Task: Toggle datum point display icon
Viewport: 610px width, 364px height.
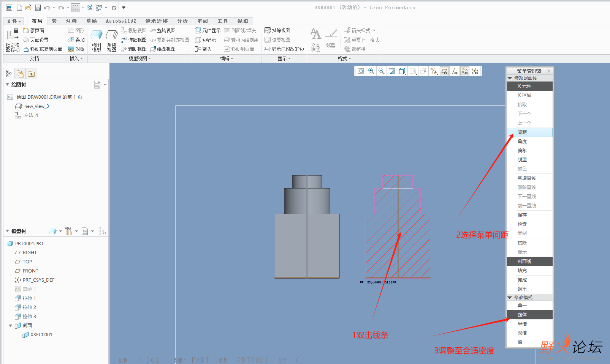Action: click(465, 71)
